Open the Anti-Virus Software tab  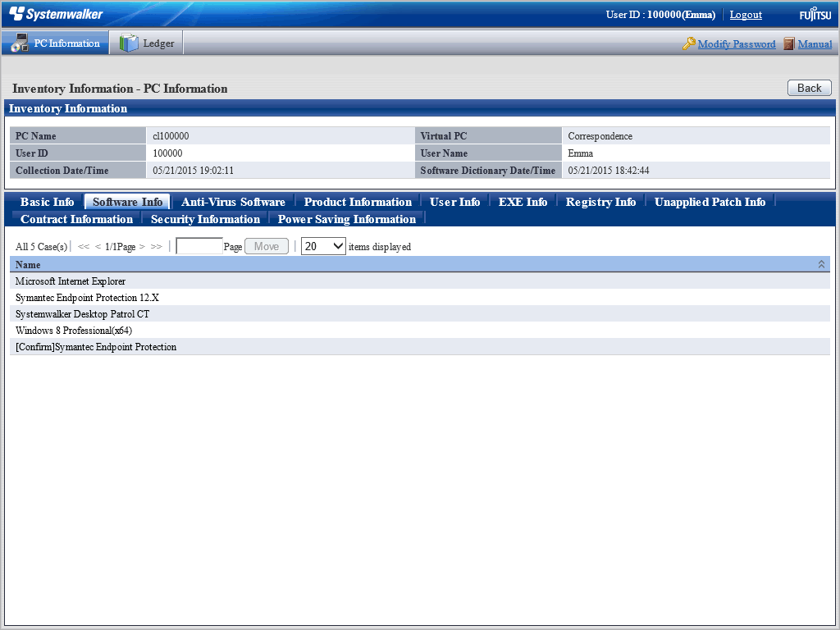coord(233,202)
